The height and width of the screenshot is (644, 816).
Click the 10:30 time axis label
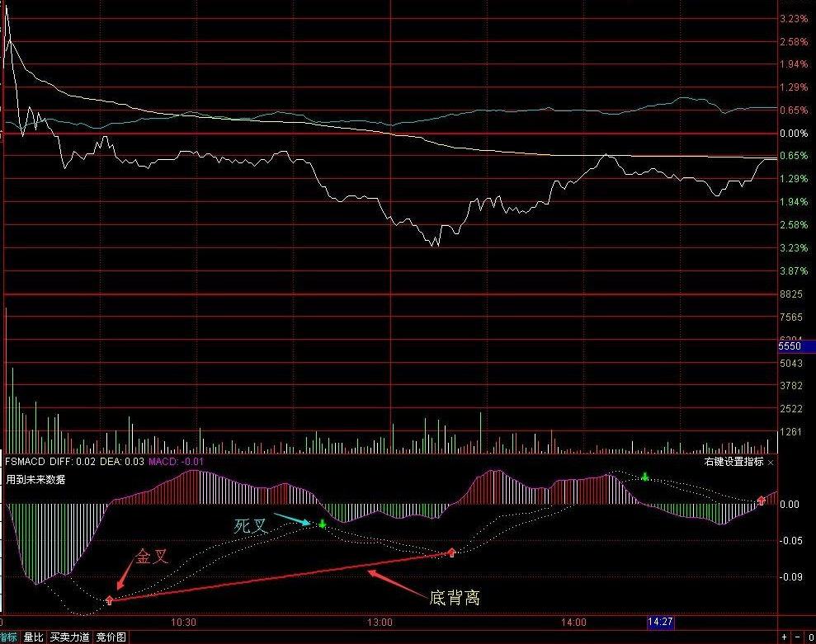(x=183, y=623)
